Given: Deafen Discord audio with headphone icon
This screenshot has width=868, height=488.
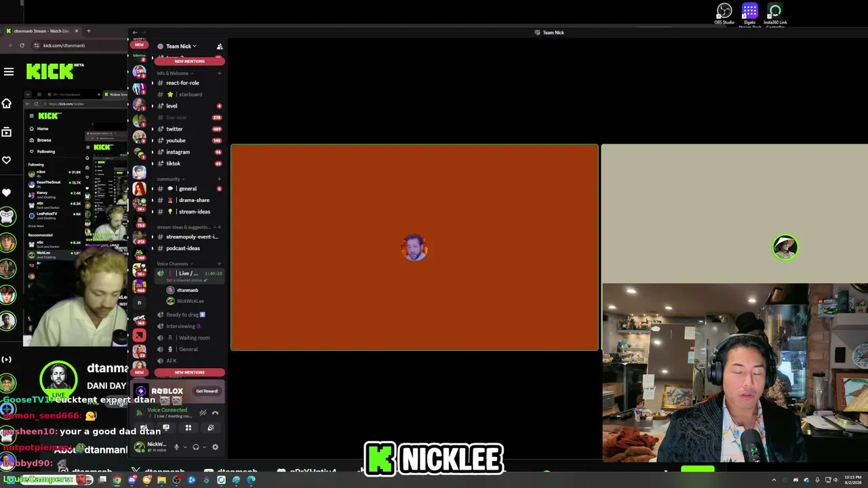Looking at the screenshot, I should coord(196,447).
